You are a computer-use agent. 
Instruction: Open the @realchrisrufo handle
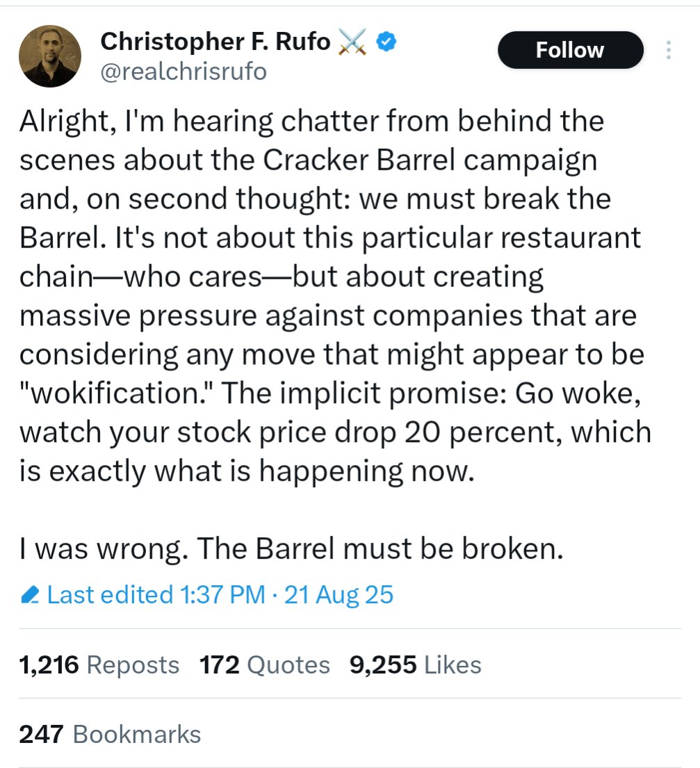pyautogui.click(x=184, y=72)
